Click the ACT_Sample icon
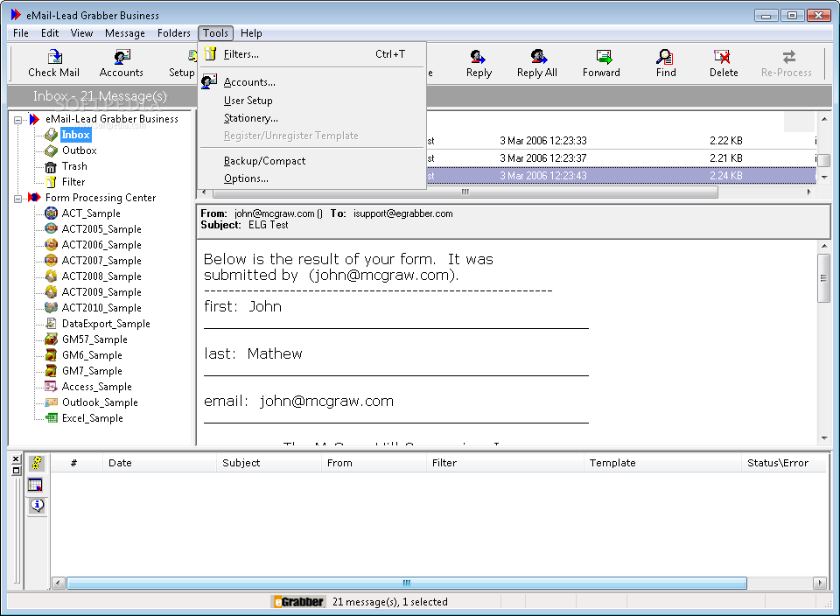This screenshot has height=616, width=840. pos(51,213)
